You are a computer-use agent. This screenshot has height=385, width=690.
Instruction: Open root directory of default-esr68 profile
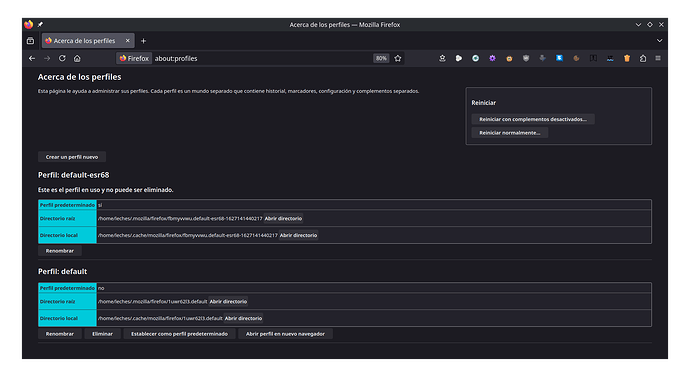tap(283, 219)
